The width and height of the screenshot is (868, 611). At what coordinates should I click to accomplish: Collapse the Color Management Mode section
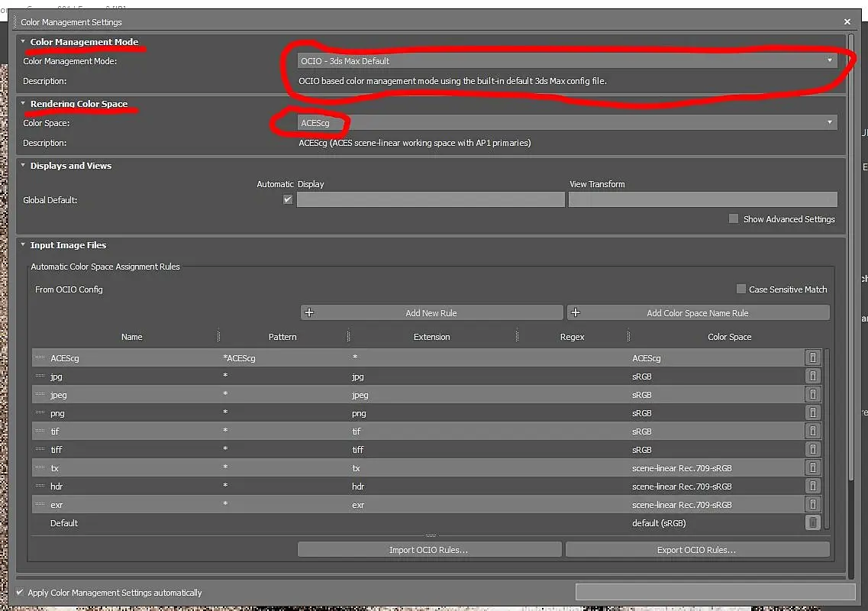(23, 41)
